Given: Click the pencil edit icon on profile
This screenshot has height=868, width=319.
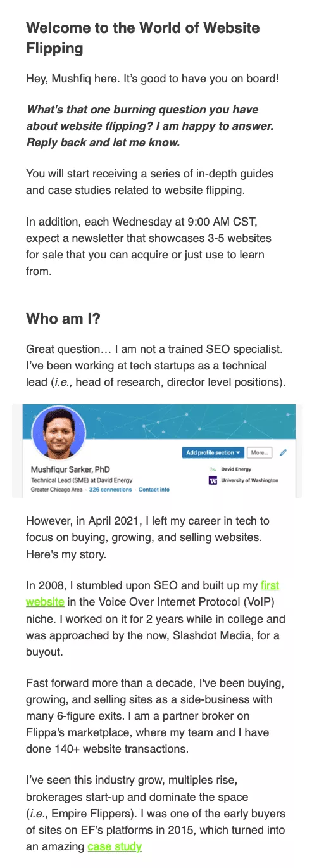Looking at the screenshot, I should (283, 452).
